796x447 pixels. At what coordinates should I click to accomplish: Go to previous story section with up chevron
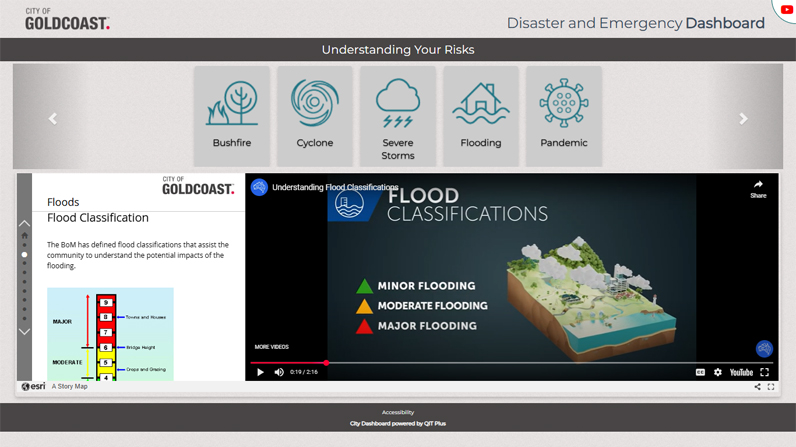[x=25, y=223]
